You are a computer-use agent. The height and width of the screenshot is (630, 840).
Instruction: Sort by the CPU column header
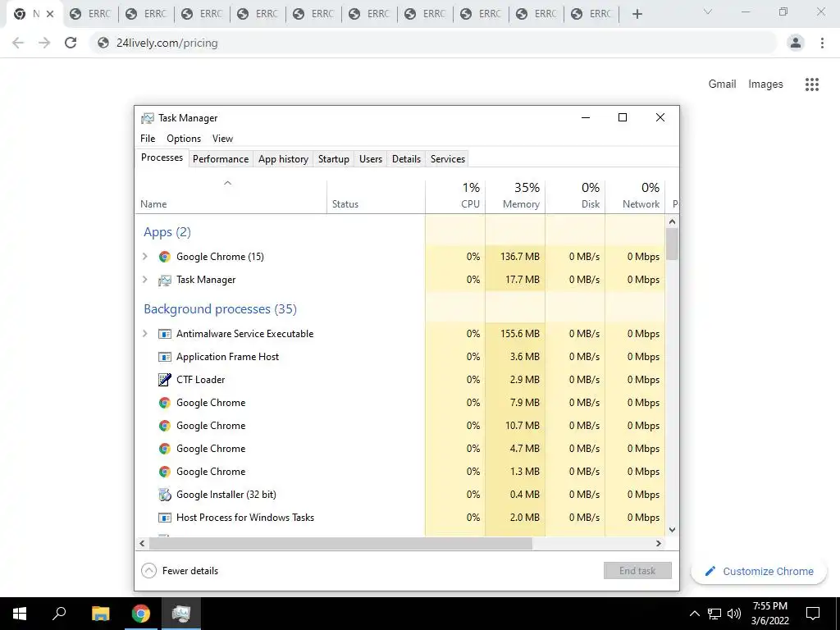point(455,197)
